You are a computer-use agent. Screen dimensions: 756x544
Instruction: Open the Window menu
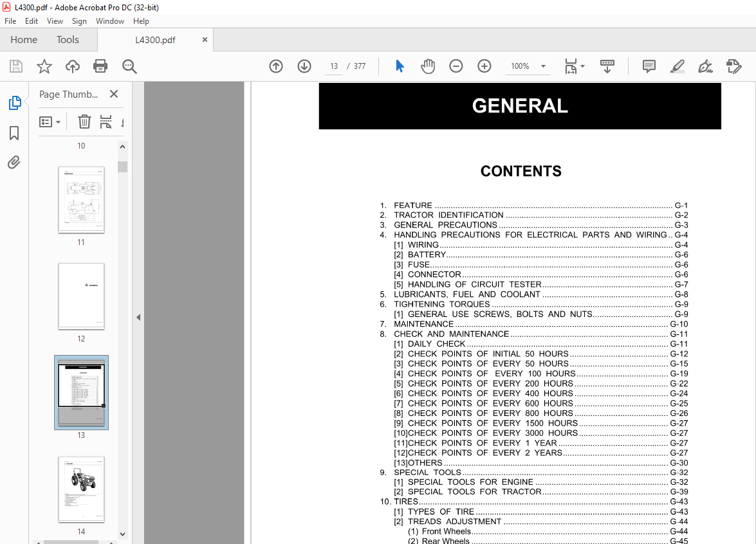110,21
